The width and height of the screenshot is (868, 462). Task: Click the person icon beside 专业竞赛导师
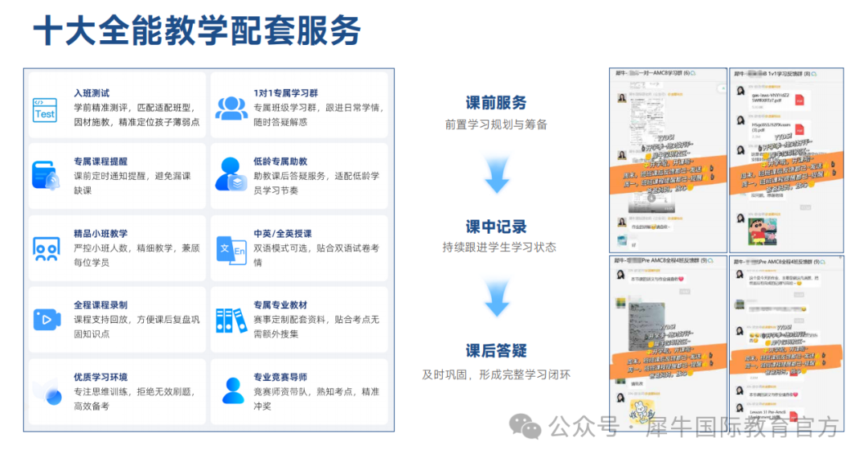click(232, 390)
